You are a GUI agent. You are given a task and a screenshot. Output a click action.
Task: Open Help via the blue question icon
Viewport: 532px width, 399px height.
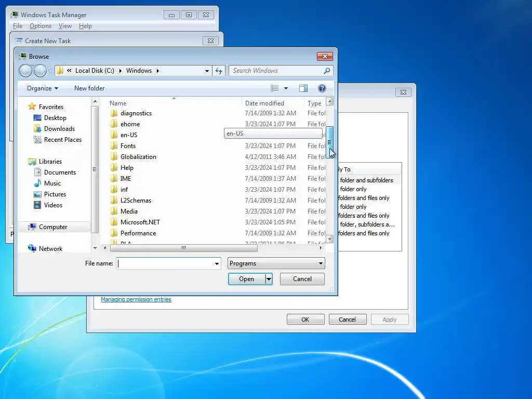point(322,88)
